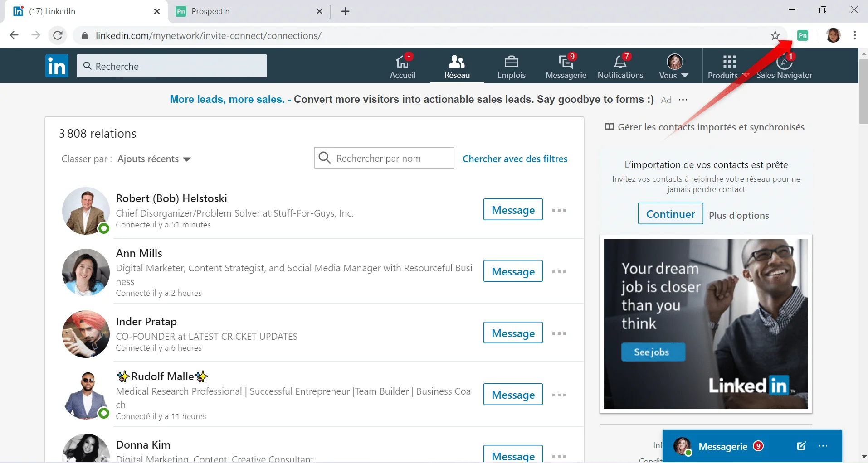The image size is (868, 463).
Task: Open Notifications bell icon
Action: point(620,66)
